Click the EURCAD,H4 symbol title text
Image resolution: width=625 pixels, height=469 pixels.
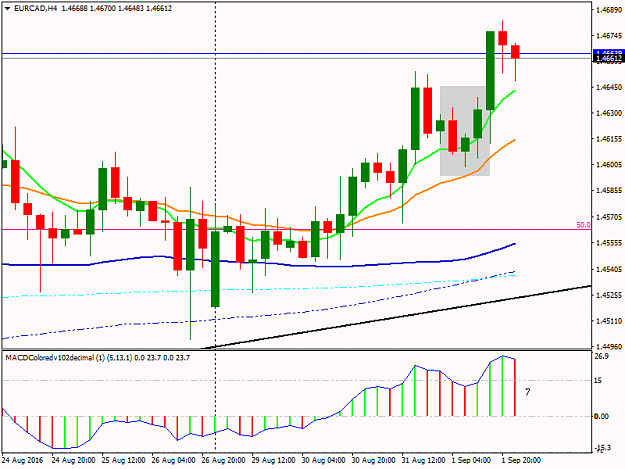[36, 8]
